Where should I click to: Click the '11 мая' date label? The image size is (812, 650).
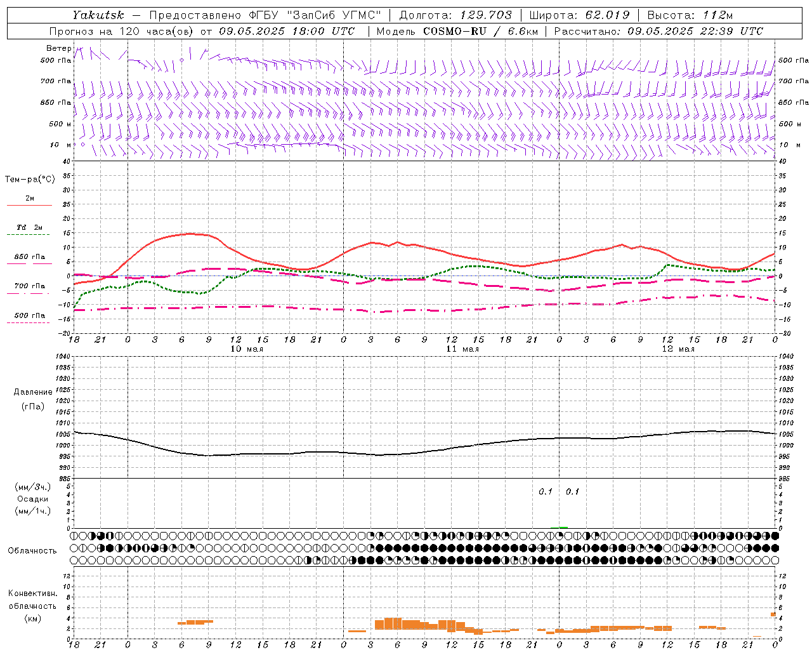coord(462,349)
